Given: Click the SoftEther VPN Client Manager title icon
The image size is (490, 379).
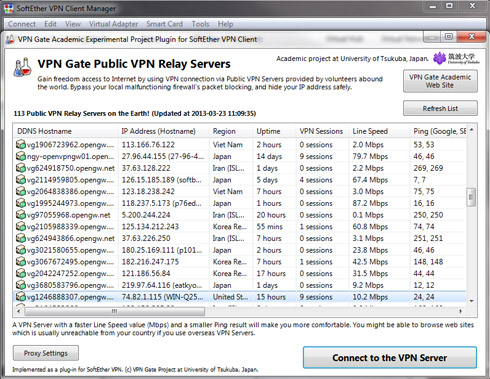Looking at the screenshot, I should tap(8, 8).
